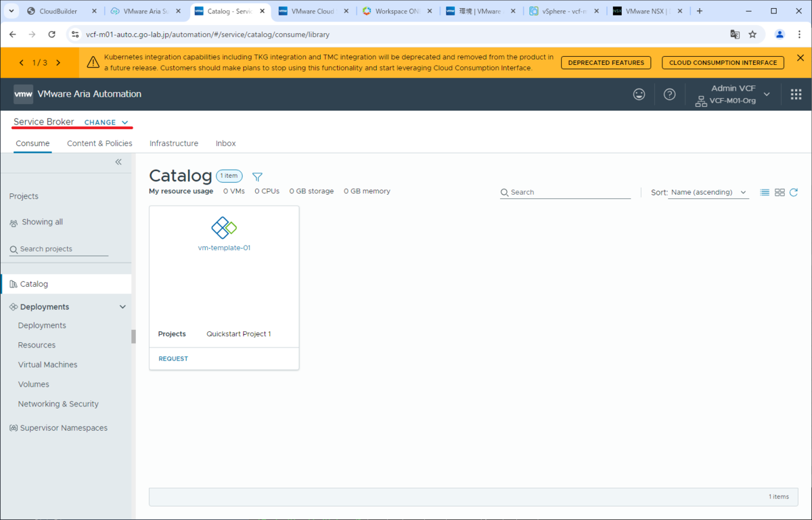Click the DEPRECATED FEATURES button
Screen dimensions: 812x520
pos(606,63)
